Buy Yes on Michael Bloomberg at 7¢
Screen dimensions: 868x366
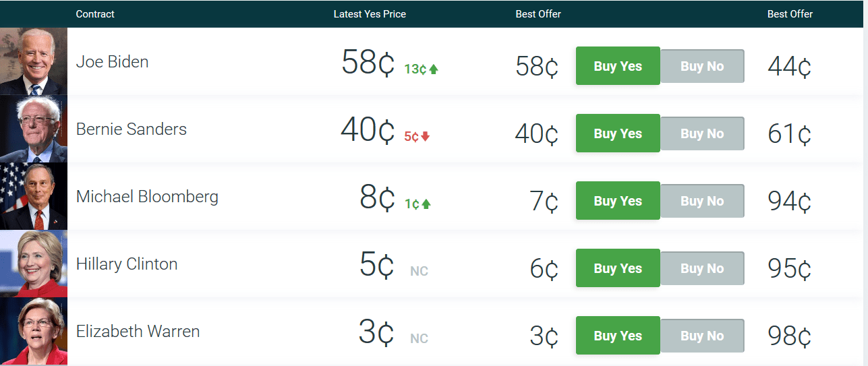pos(618,201)
